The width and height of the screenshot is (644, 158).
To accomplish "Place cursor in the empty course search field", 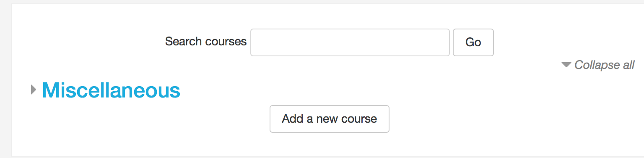I will (x=350, y=42).
